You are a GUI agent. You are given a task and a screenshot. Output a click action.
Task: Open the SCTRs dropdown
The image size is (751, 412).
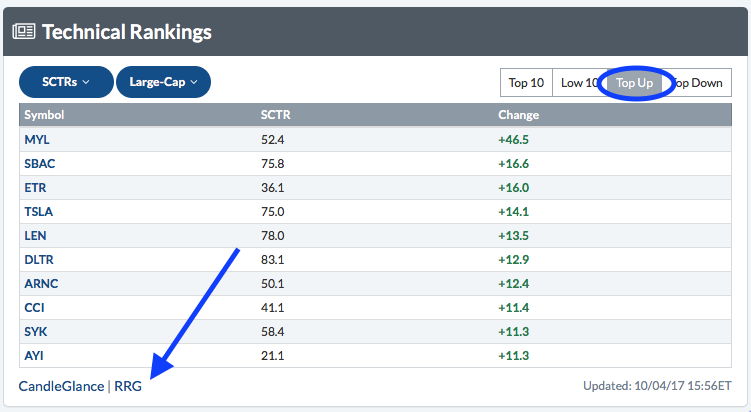pos(65,82)
